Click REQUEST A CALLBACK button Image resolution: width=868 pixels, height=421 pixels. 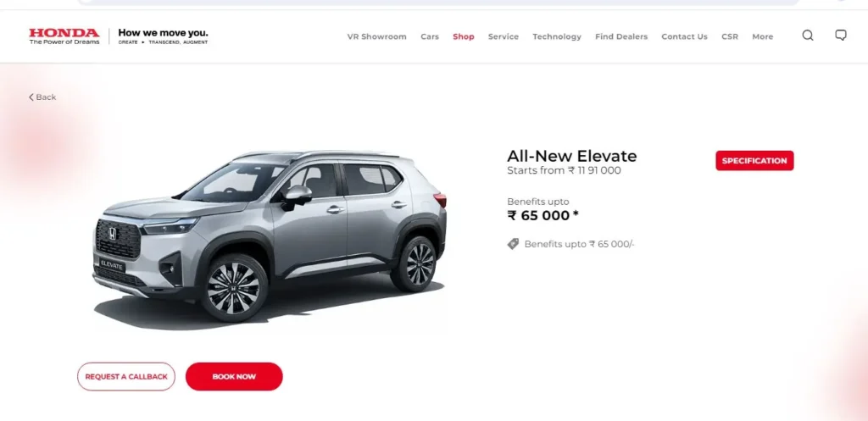(x=126, y=377)
